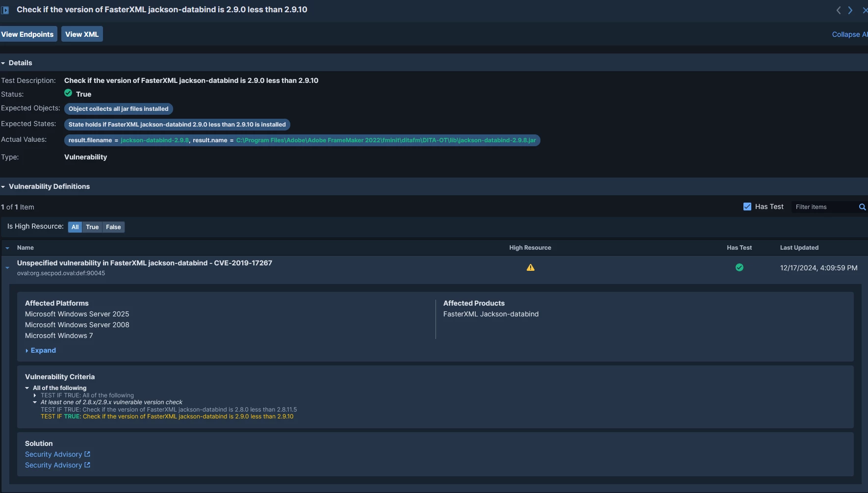Expand the Affected Platforms list
868x493 pixels.
coord(41,350)
